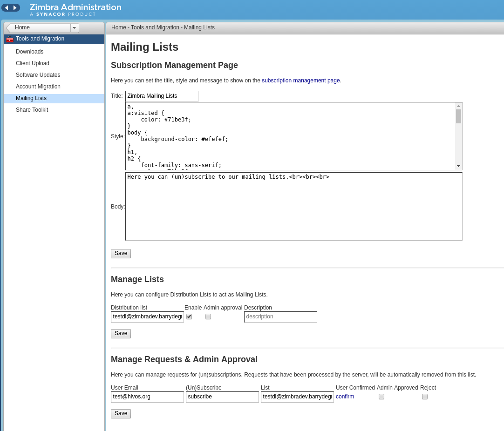Open Account Migration in the sidebar
Image resolution: width=504 pixels, height=431 pixels.
[38, 87]
